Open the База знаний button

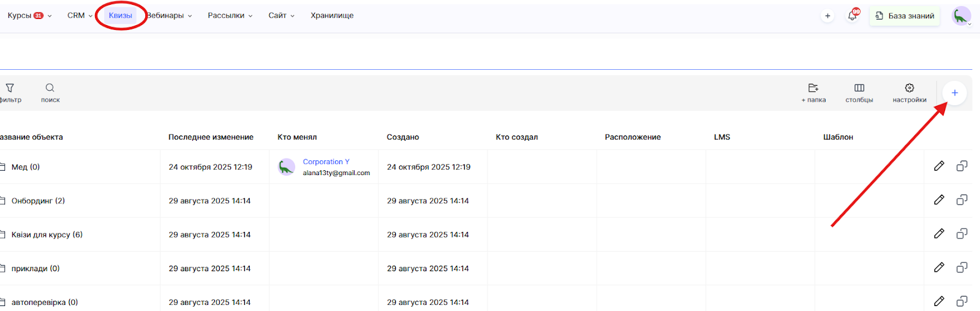pos(905,16)
